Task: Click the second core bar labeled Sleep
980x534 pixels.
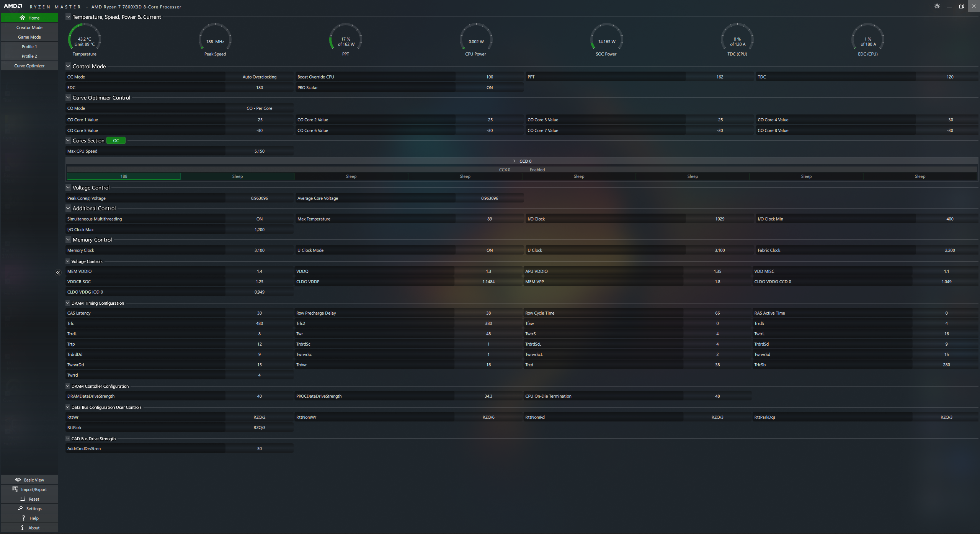Action: 237,176
